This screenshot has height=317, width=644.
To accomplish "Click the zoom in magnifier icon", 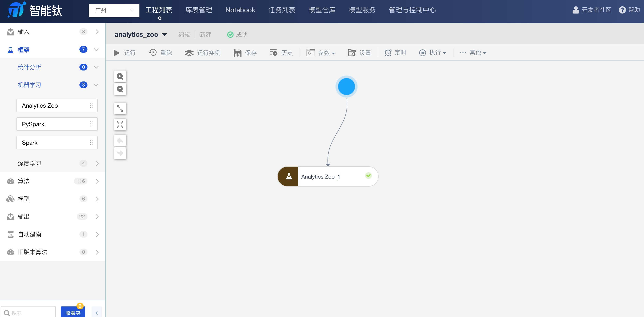I will tap(120, 76).
